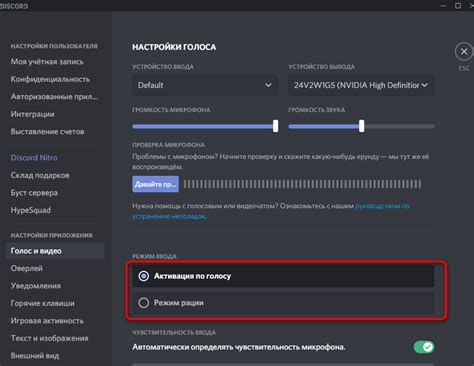Start mic test with Давайте пр... button
The height and width of the screenshot is (366, 474).
point(155,184)
